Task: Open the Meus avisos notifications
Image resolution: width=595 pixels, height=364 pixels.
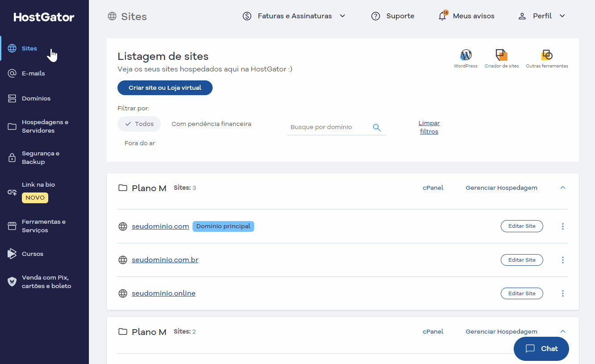Action: pyautogui.click(x=466, y=16)
